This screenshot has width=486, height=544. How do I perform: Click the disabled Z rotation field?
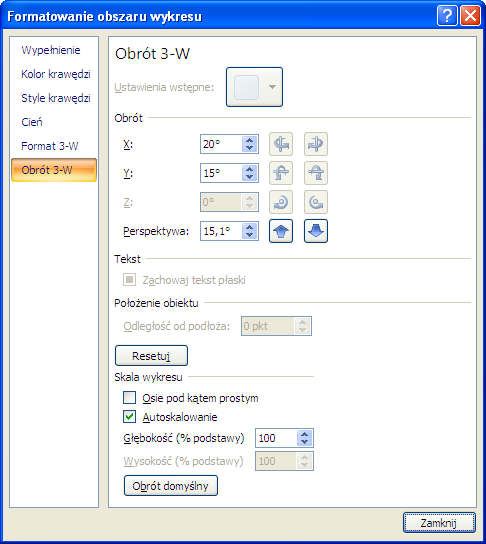(221, 202)
